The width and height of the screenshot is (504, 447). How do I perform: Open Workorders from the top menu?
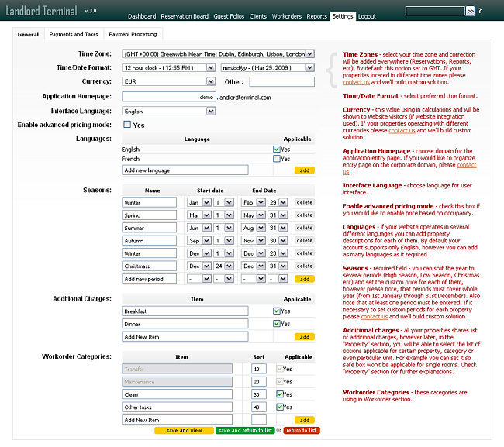(287, 16)
